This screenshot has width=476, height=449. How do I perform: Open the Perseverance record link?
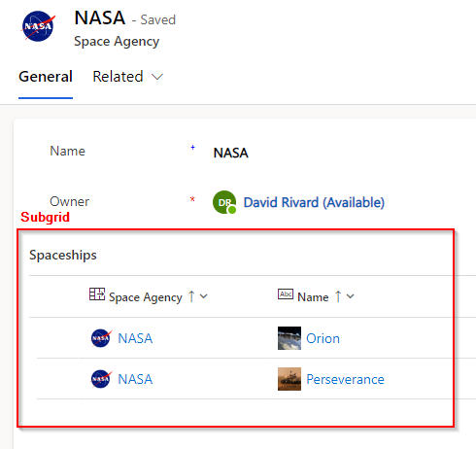[345, 379]
